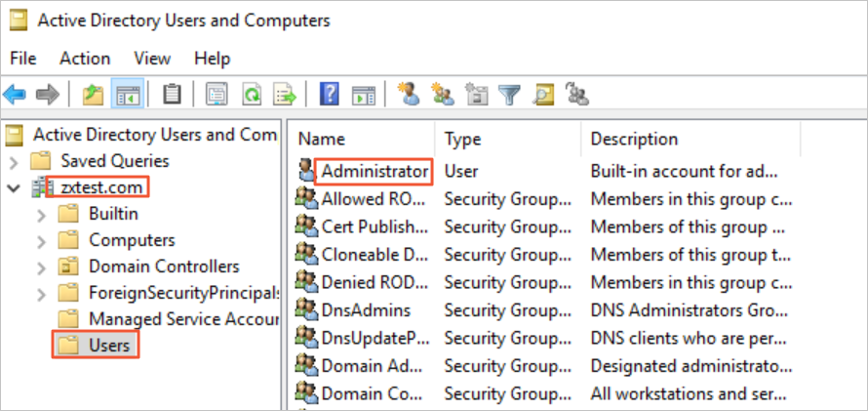Click the Domain Controllers folder icon

(68, 267)
